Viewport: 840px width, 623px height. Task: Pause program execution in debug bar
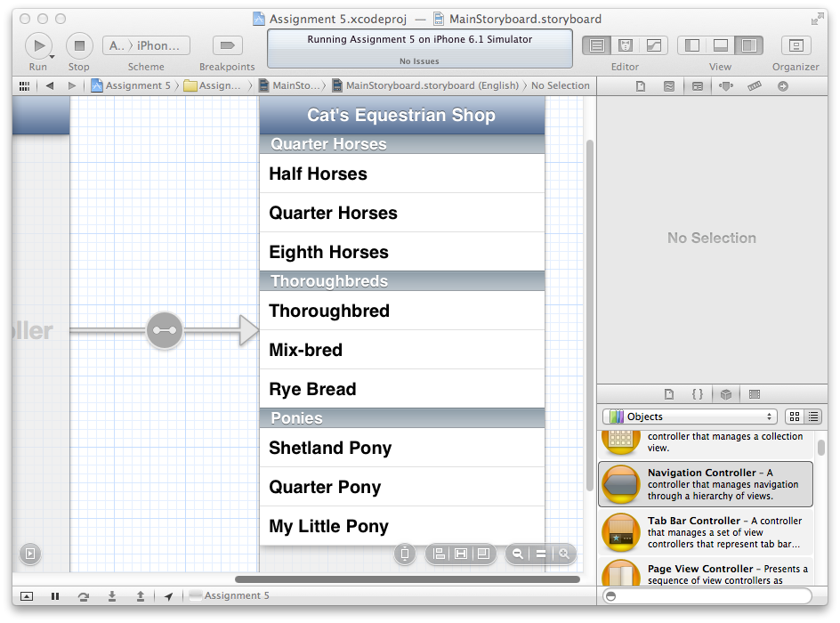point(55,596)
